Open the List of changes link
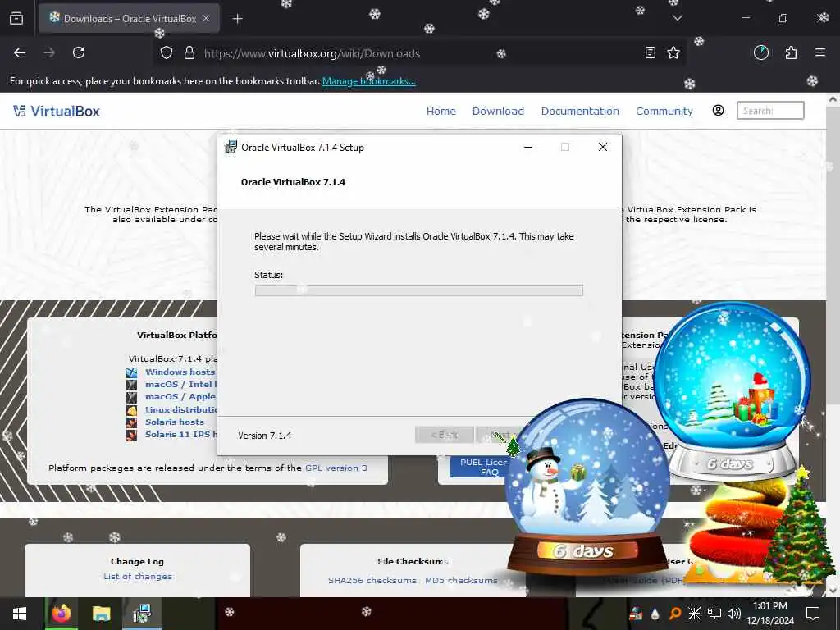This screenshot has width=840, height=630. (x=138, y=577)
